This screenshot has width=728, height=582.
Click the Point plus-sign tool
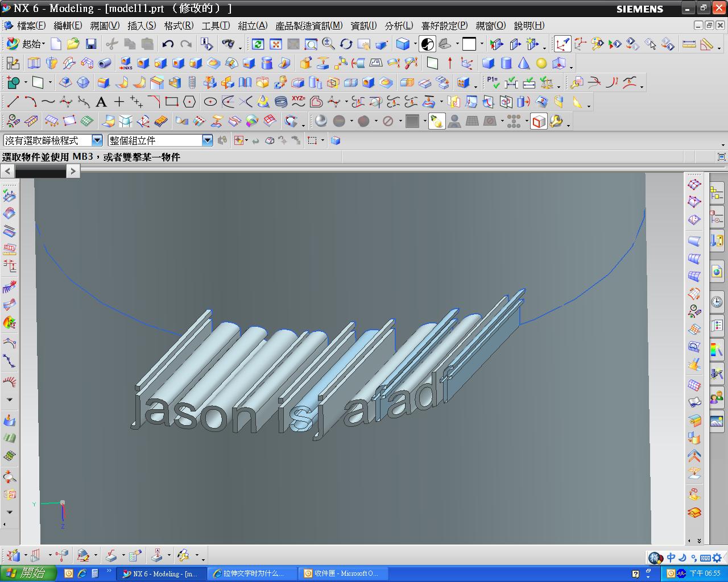(119, 102)
